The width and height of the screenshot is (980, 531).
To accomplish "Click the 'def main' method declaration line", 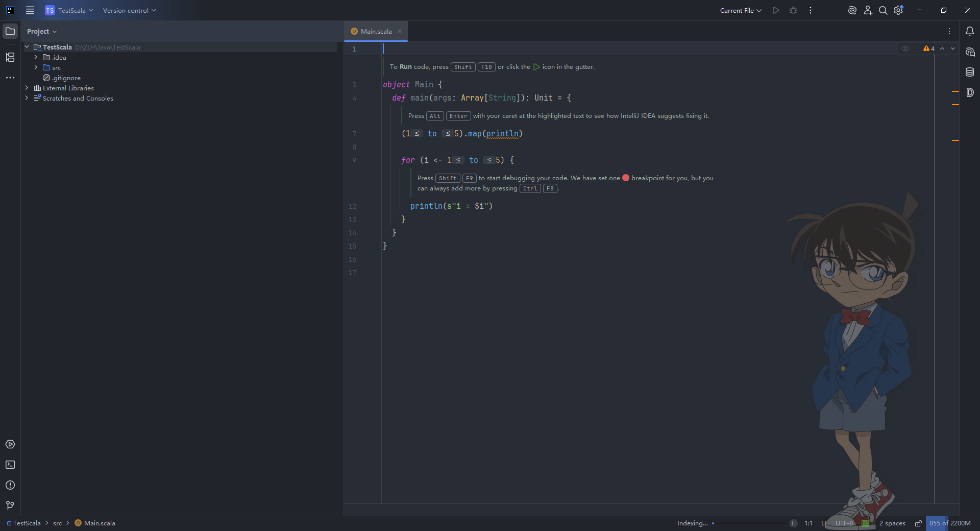I will click(482, 98).
